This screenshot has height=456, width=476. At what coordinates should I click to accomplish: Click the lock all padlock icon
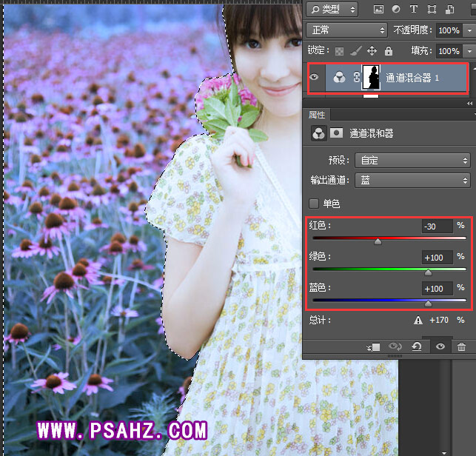(x=389, y=51)
